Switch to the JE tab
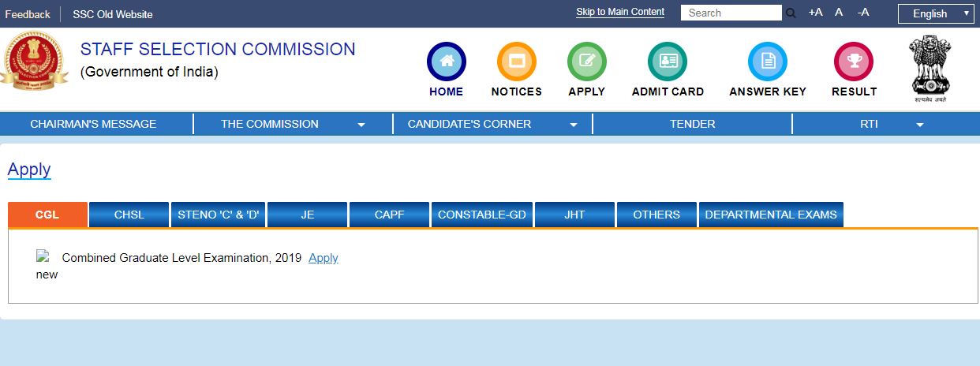 pyautogui.click(x=308, y=215)
